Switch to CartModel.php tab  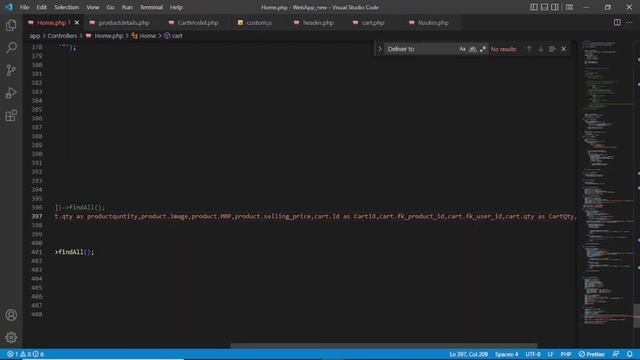[x=198, y=23]
